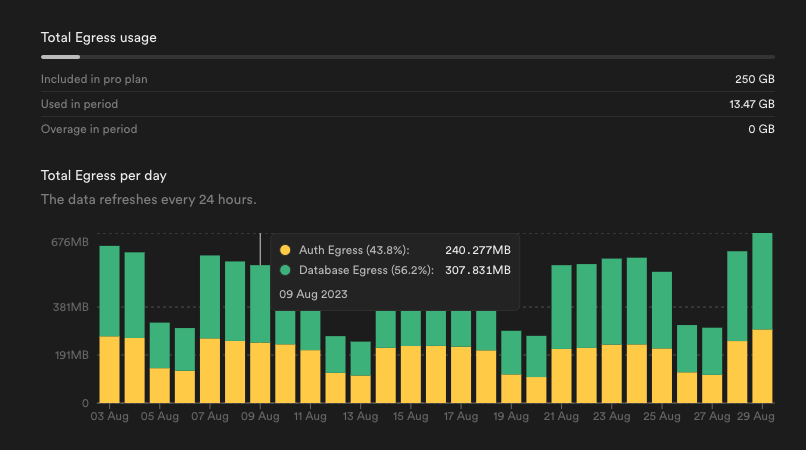Viewport: 806px width, 450px height.
Task: Click the yellow Auth Egress legend dot
Action: [285, 250]
